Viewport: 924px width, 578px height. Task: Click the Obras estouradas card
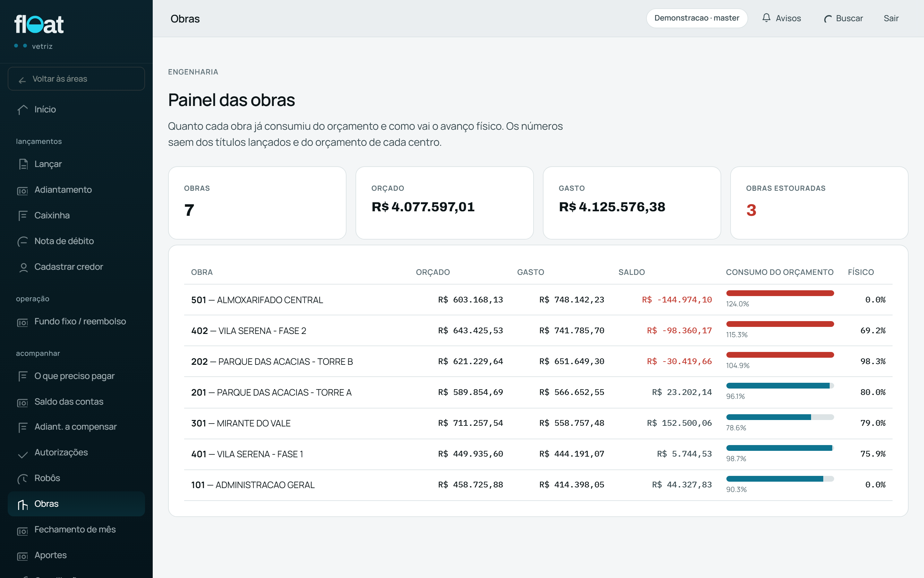pos(819,203)
